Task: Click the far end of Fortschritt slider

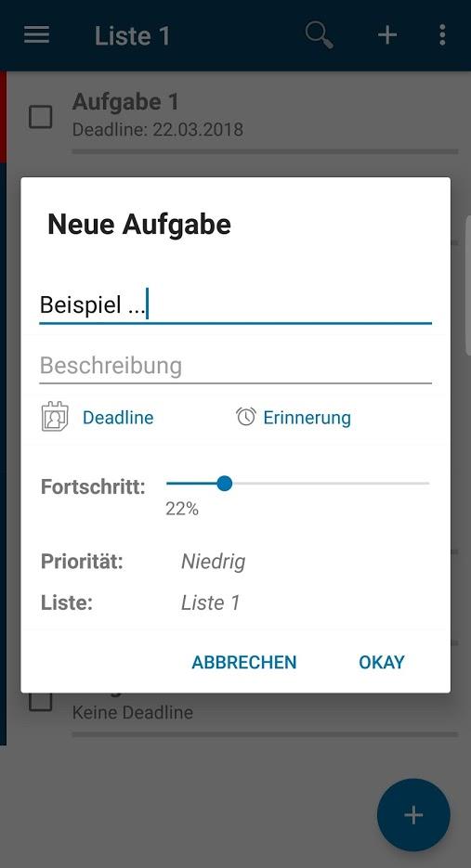Action: [x=427, y=484]
